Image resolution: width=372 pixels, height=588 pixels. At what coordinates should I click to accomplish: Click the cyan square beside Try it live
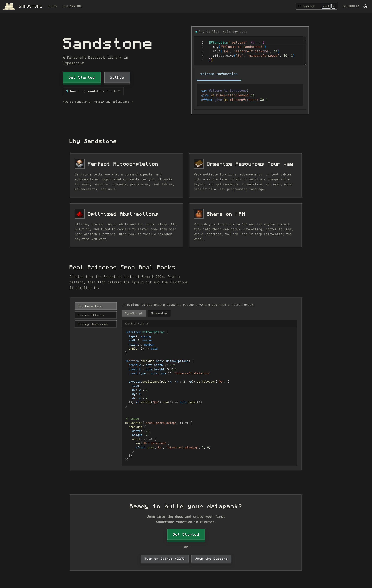pos(197,32)
